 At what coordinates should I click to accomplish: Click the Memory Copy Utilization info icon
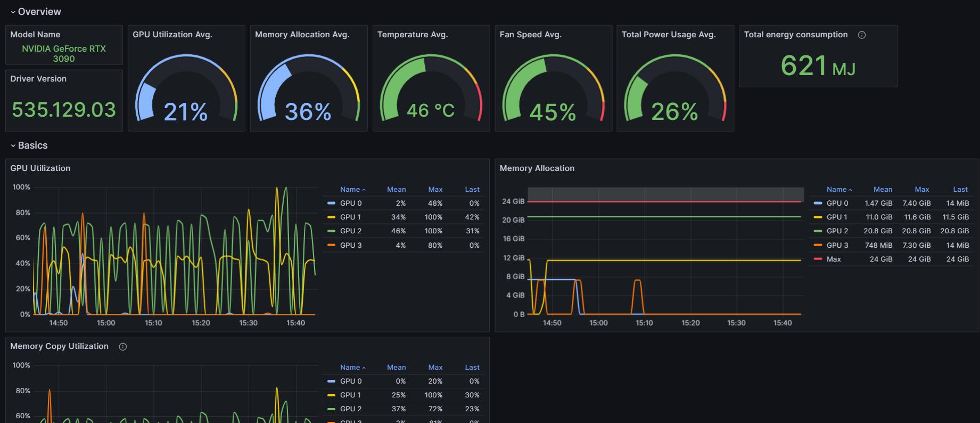pyautogui.click(x=123, y=347)
